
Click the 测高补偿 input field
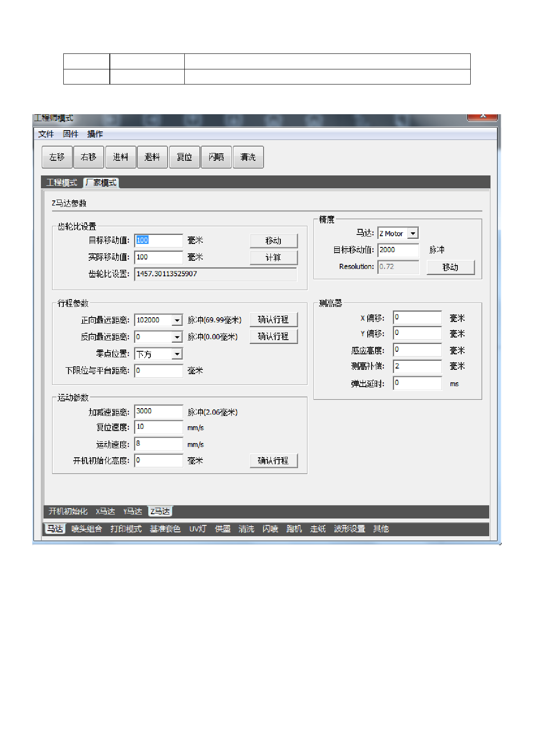coord(417,366)
